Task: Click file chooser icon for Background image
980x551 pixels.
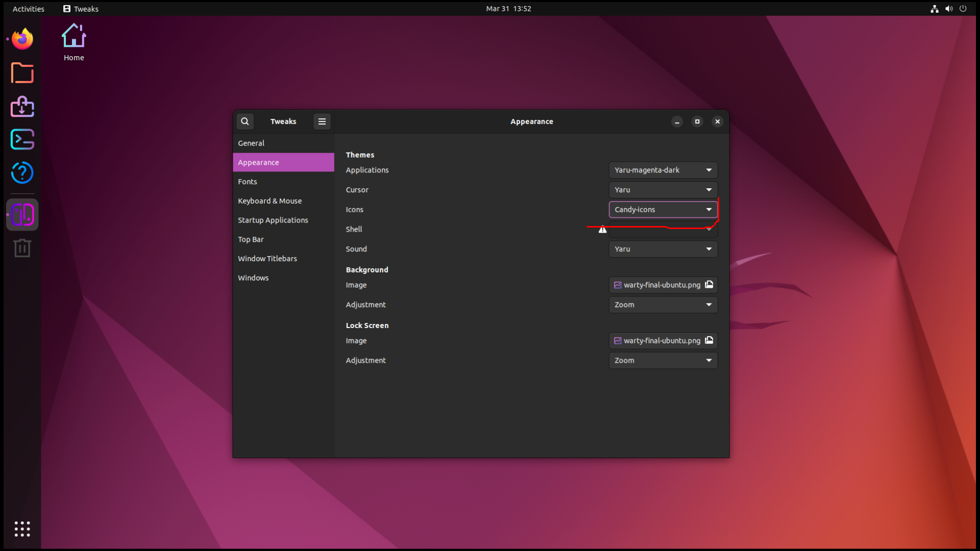Action: coord(709,285)
